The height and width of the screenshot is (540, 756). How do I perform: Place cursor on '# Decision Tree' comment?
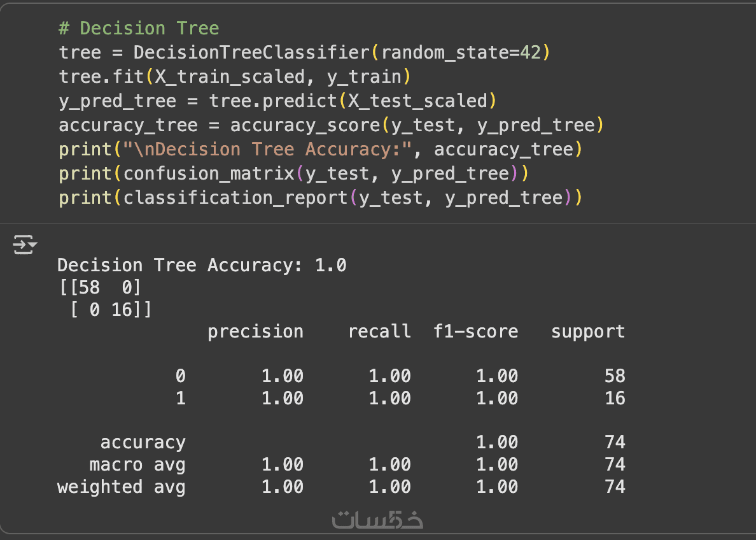[x=139, y=29]
